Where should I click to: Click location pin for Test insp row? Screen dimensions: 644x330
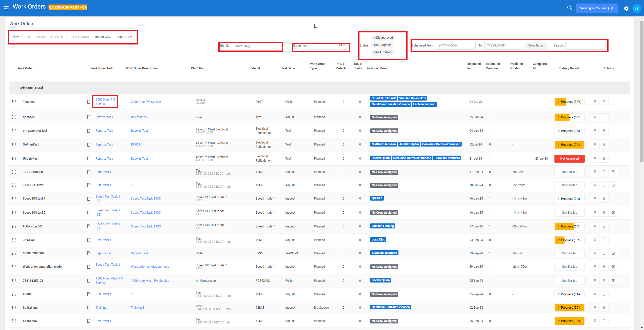point(595,102)
